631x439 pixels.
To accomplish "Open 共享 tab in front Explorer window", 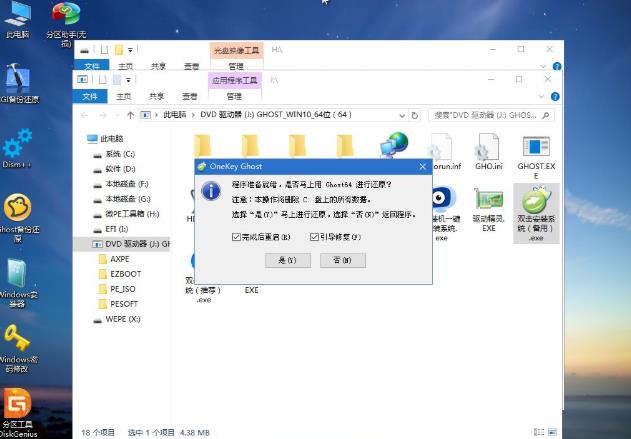I will click(x=156, y=97).
